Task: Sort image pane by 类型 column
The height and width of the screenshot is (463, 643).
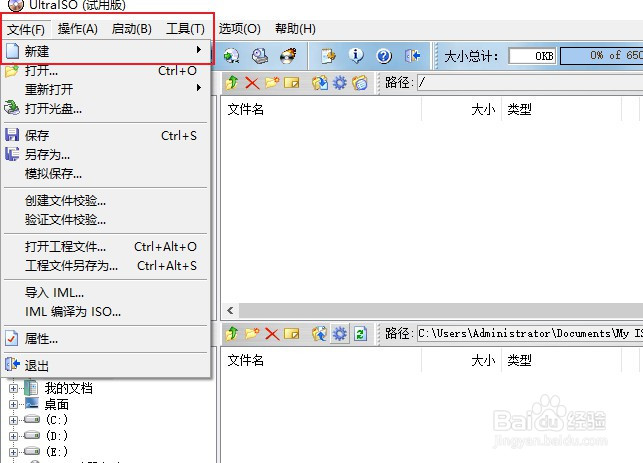Action: point(562,109)
